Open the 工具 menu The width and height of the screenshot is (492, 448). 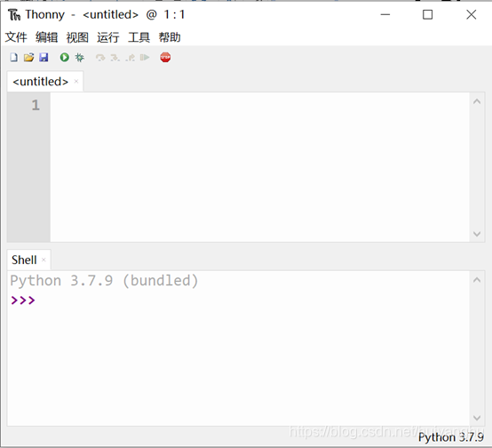[139, 37]
